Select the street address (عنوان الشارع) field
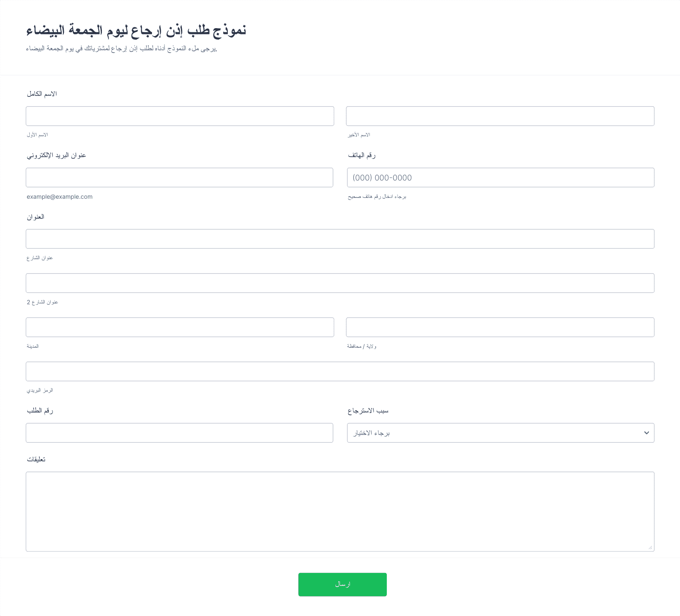 [x=340, y=239]
